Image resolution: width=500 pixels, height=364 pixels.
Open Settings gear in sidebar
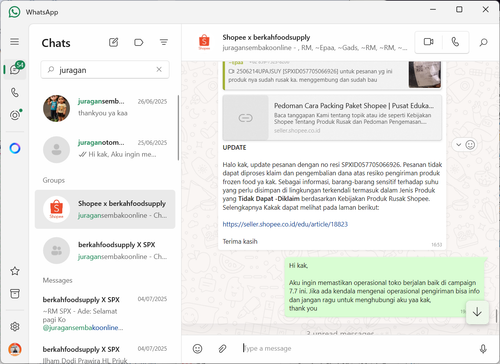click(x=15, y=326)
